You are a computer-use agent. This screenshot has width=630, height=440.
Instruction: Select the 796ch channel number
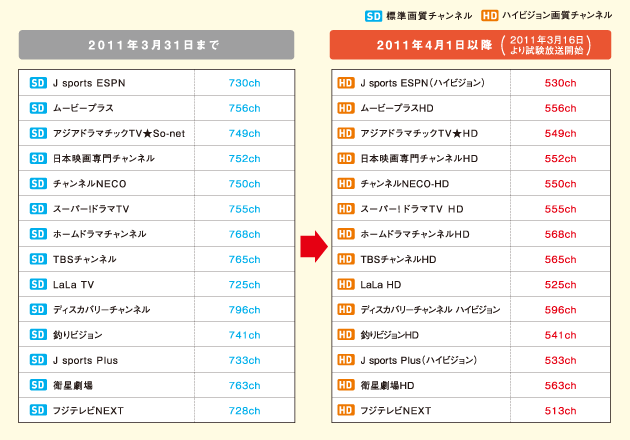coord(244,310)
